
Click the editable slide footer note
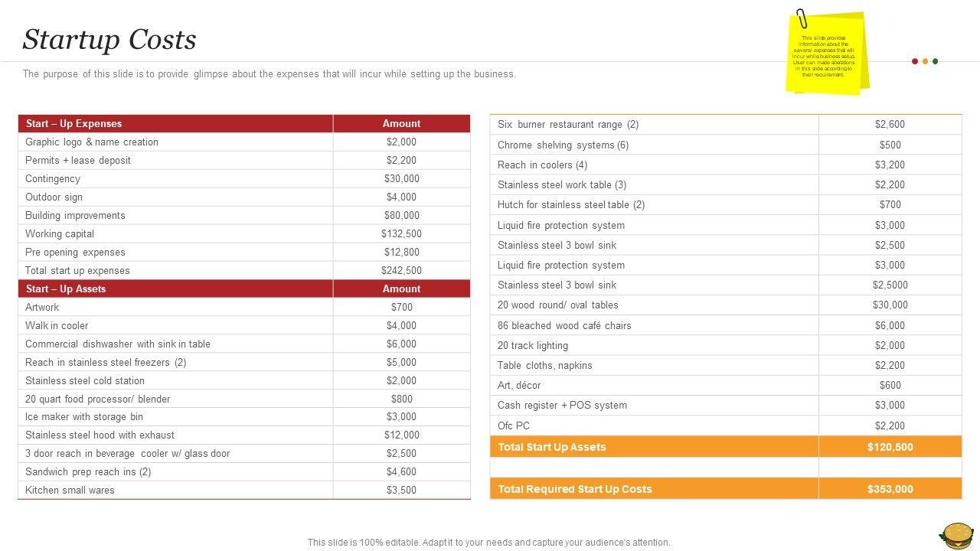(488, 542)
